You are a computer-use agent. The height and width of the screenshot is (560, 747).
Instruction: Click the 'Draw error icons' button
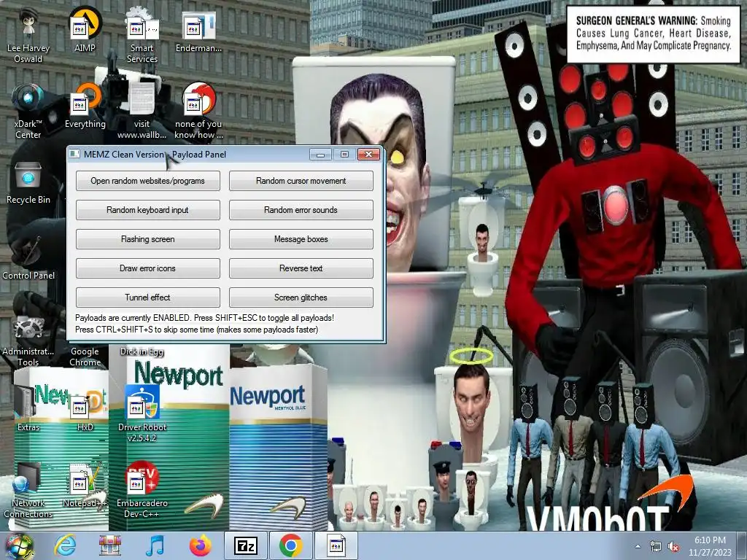(147, 268)
